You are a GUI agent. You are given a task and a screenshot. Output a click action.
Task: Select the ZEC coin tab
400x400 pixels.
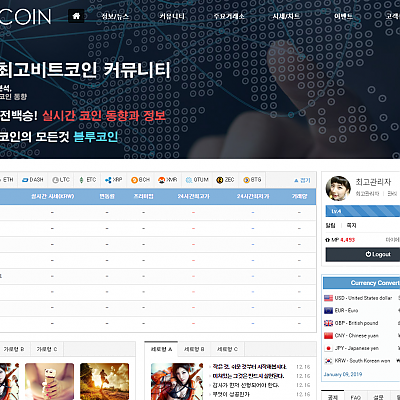coord(225,180)
